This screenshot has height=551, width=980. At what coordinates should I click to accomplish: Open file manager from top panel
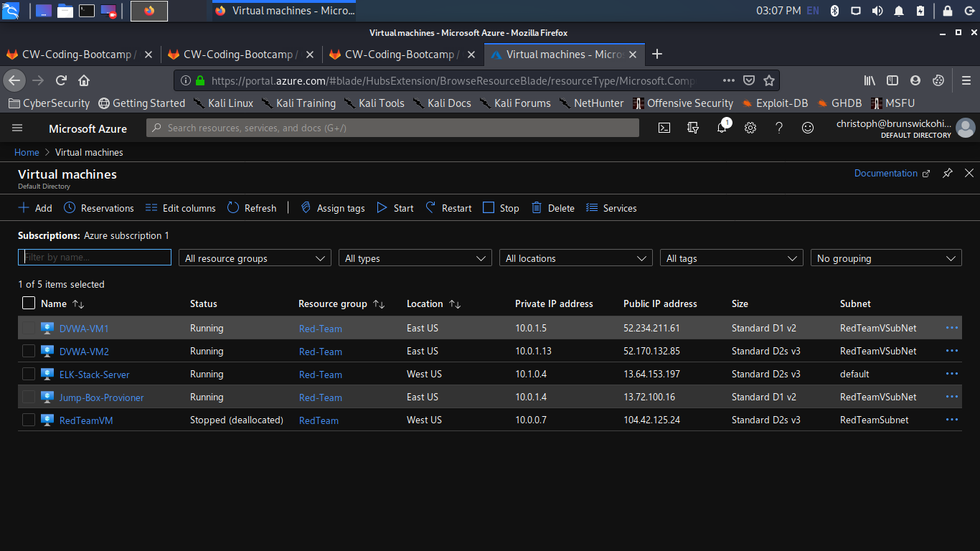pos(65,10)
